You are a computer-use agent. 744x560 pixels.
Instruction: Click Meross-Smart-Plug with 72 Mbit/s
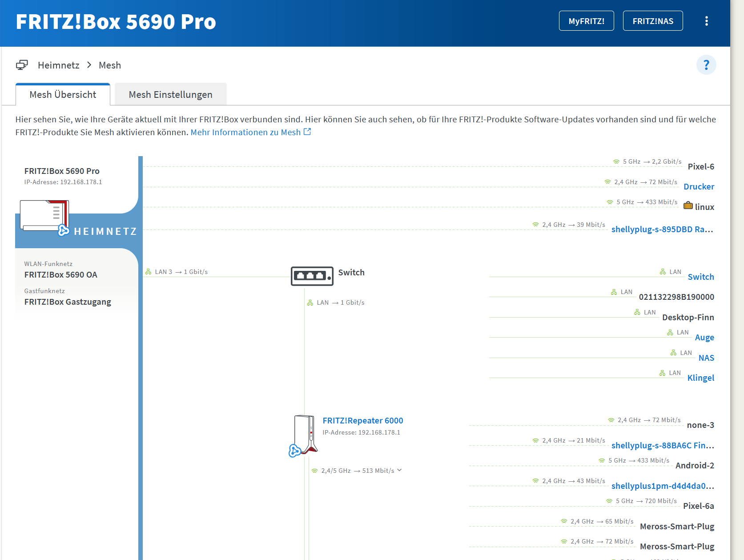pyautogui.click(x=677, y=546)
